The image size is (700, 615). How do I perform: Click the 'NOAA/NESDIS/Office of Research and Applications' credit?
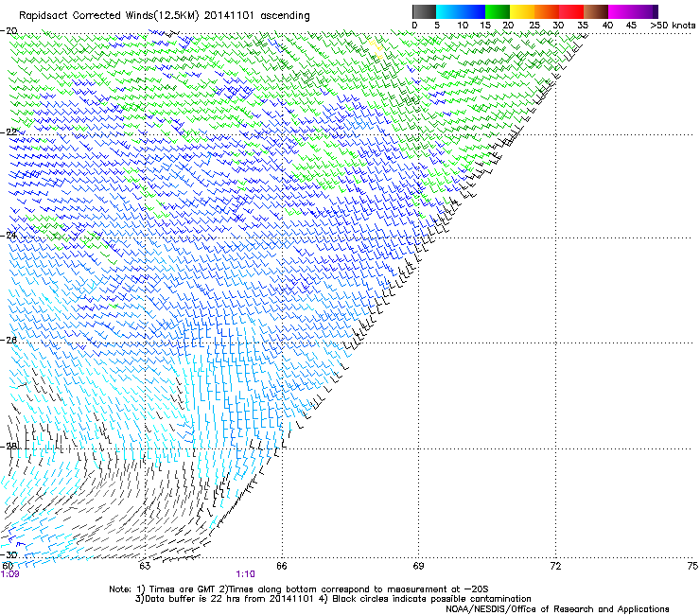click(x=557, y=609)
